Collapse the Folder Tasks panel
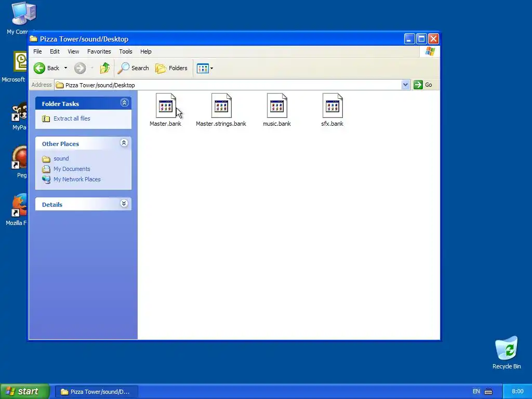This screenshot has width=532, height=399. click(x=124, y=103)
